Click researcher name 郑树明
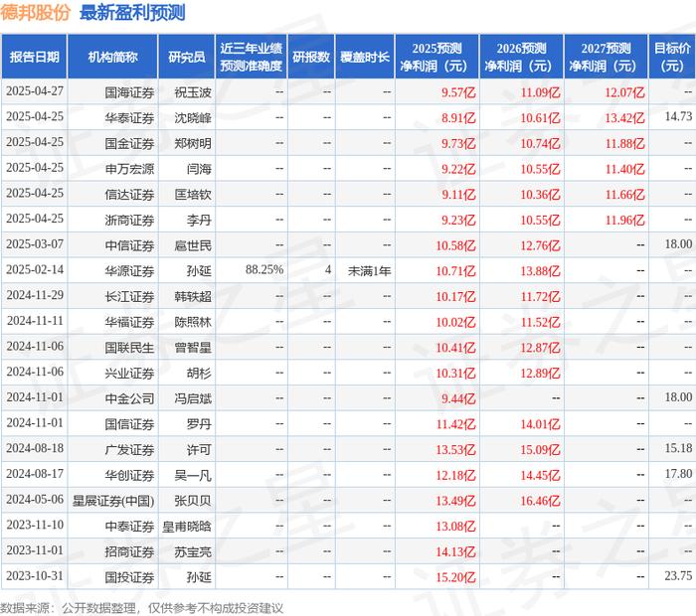 tap(193, 144)
